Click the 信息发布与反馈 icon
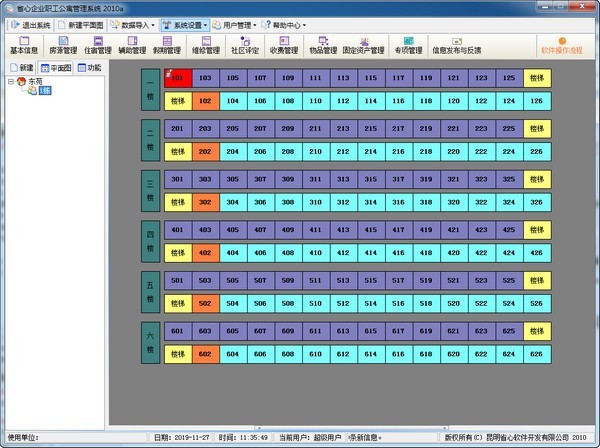The image size is (600, 448). tap(455, 44)
